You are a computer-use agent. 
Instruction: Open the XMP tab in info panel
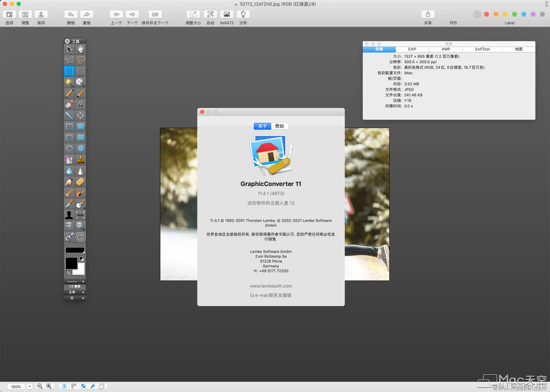coord(446,49)
